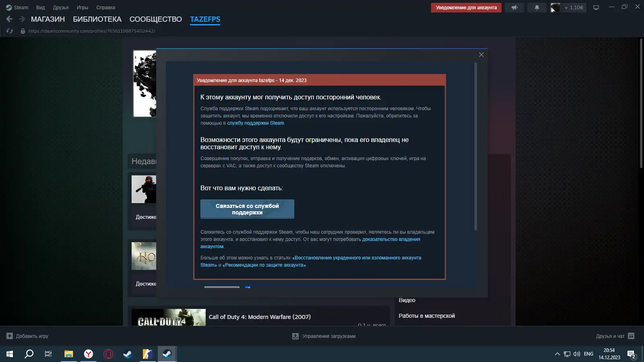644x362 pixels.
Task: Show hidden system tray icons
Action: (557, 354)
